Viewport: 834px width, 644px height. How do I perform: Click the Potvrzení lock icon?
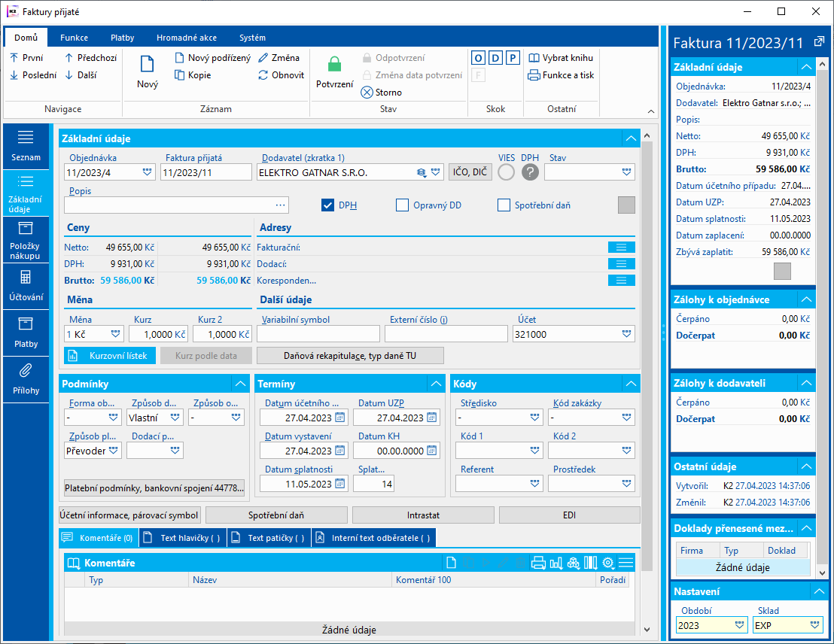(334, 65)
